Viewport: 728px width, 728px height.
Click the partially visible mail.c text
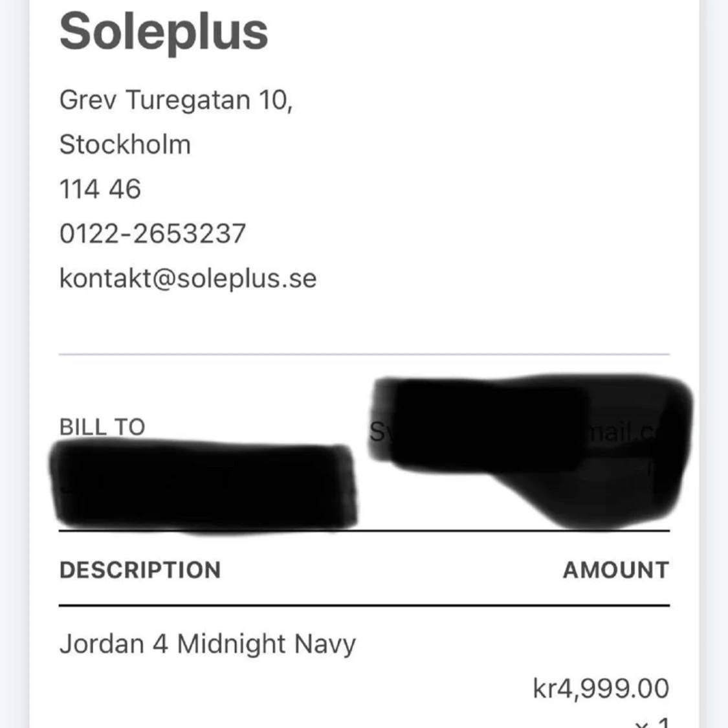tap(621, 432)
